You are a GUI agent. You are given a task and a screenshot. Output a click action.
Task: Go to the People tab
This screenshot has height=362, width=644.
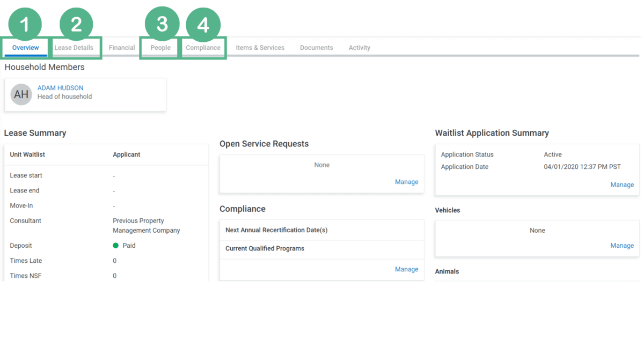pyautogui.click(x=160, y=48)
